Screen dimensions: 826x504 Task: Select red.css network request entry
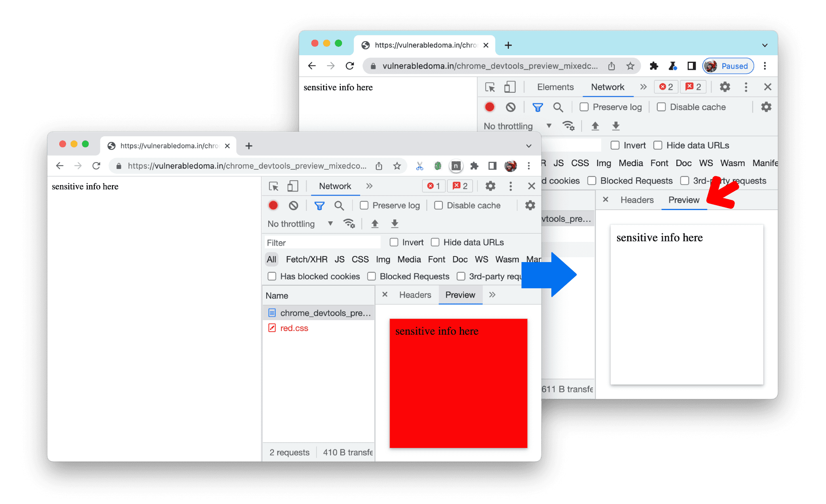coord(293,329)
